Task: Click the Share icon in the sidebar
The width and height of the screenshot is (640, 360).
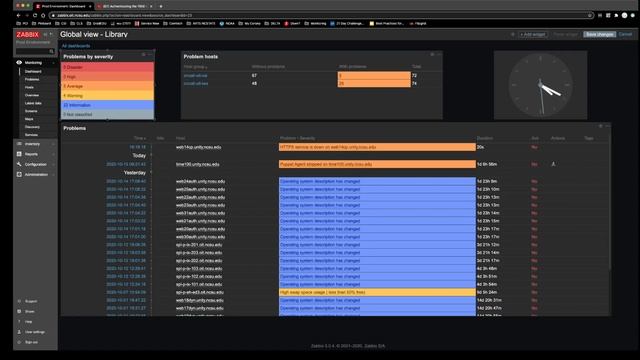Action: coord(19,311)
